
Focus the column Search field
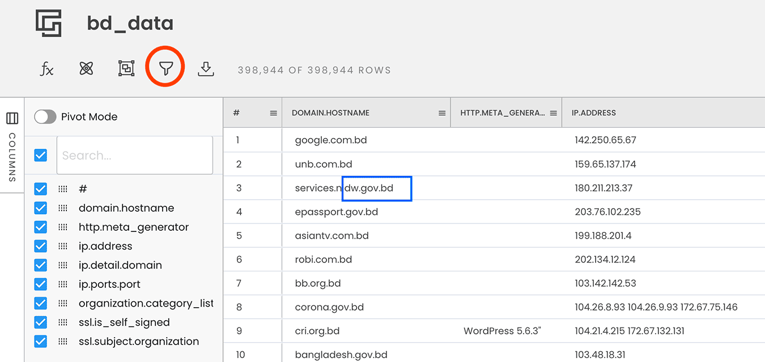[x=135, y=155]
